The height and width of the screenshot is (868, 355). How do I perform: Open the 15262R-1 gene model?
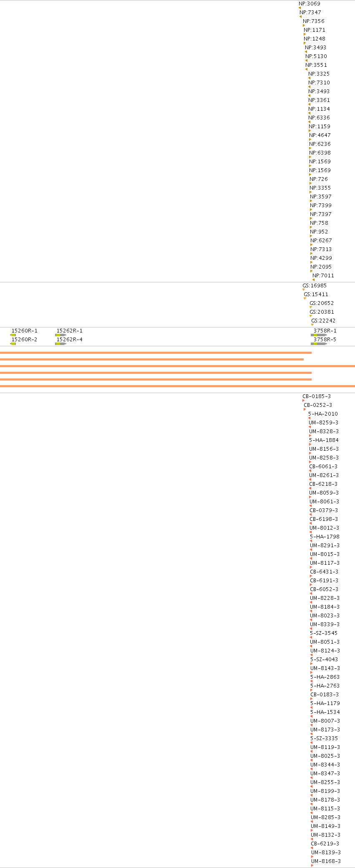pyautogui.click(x=60, y=335)
